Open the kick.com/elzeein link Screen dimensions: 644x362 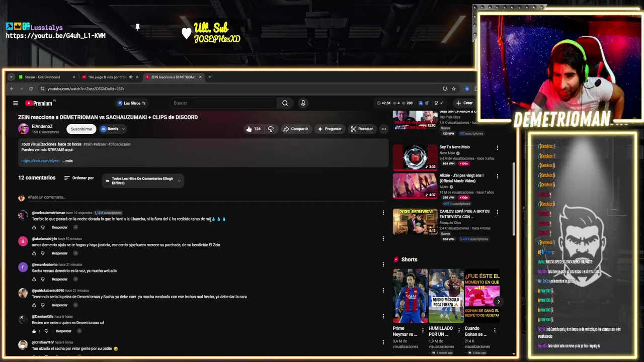point(41,161)
